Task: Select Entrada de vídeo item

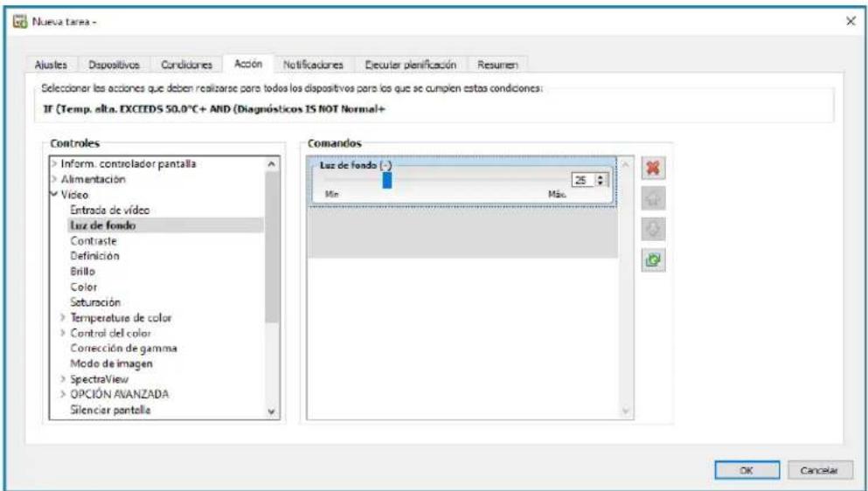Action: [110, 211]
